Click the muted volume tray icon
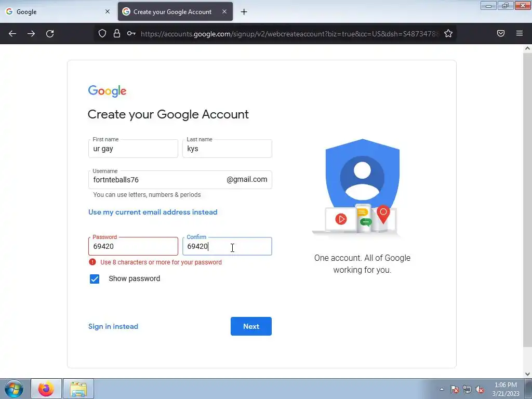 coord(480,389)
